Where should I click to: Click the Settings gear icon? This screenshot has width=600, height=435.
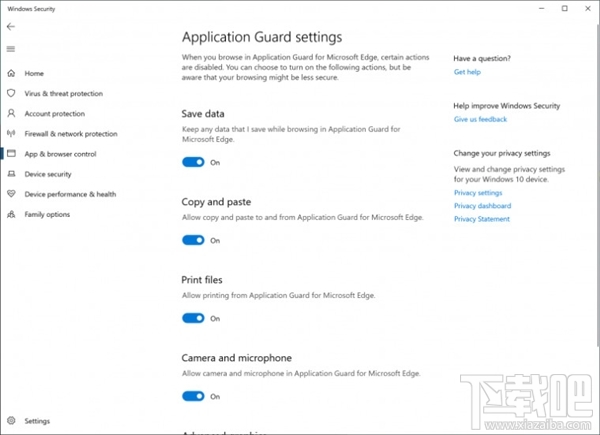click(11, 422)
